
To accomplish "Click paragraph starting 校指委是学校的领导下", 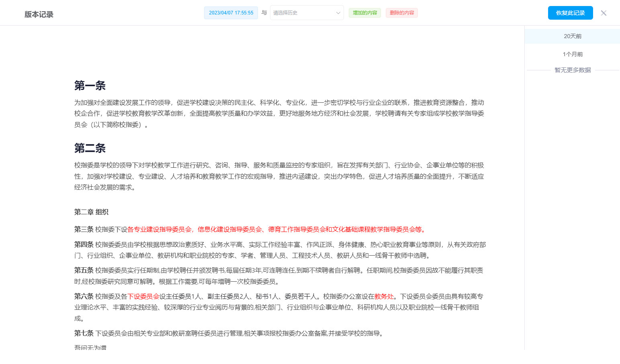I will tap(279, 176).
